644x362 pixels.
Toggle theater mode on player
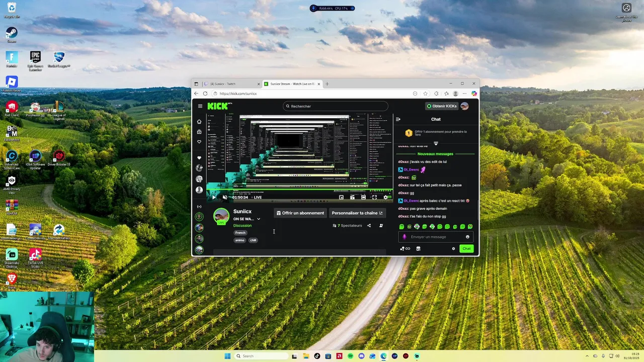363,197
